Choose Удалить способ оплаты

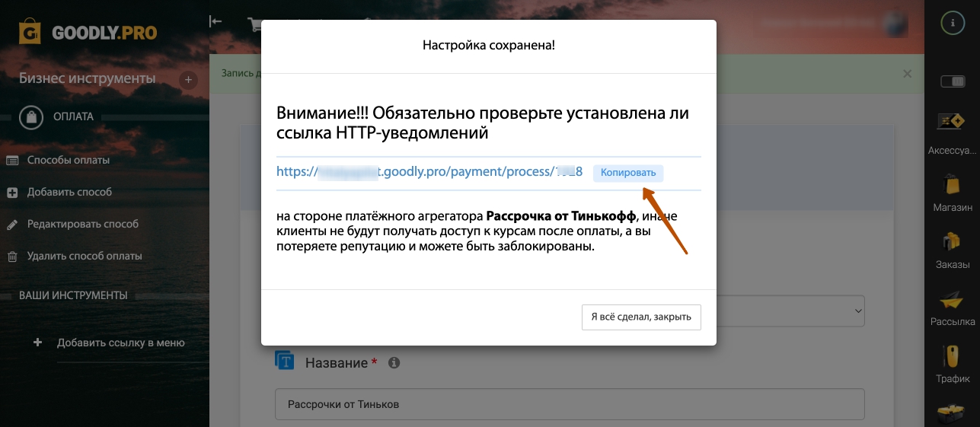[85, 256]
